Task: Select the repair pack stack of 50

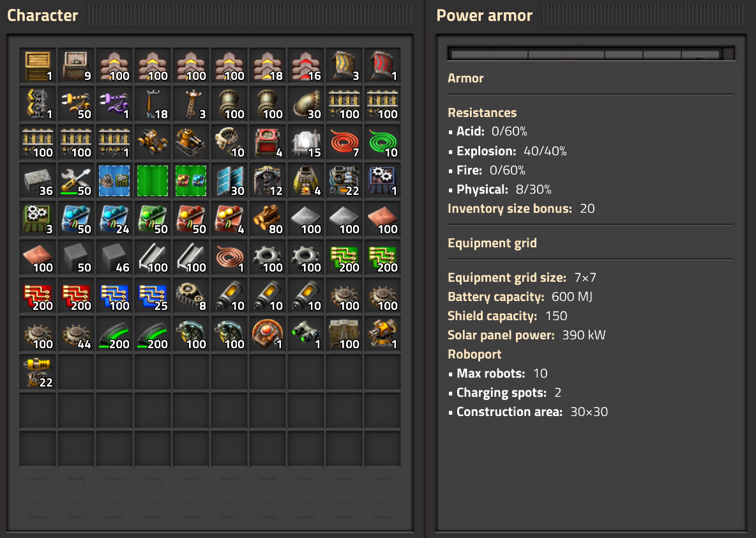Action: (x=76, y=181)
